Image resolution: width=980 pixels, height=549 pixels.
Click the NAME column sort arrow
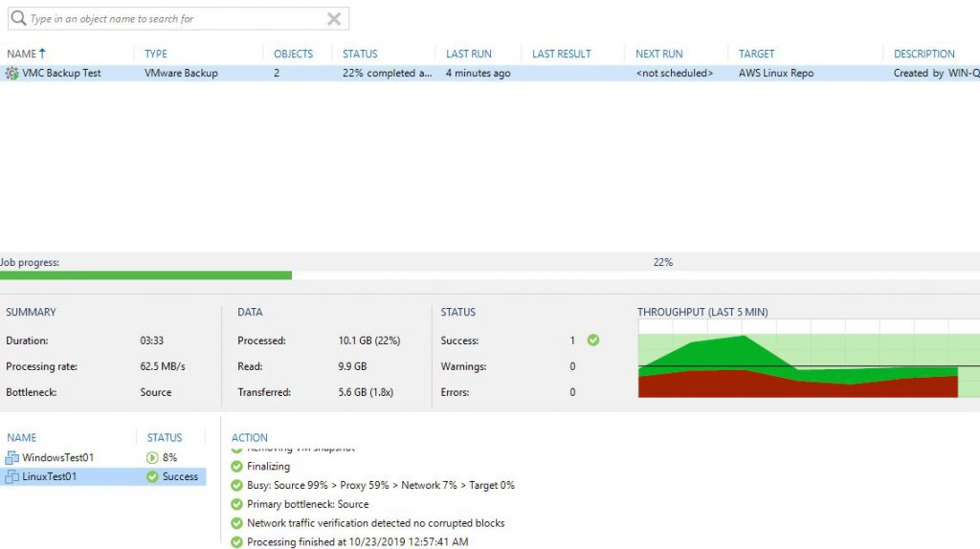pyautogui.click(x=42, y=54)
